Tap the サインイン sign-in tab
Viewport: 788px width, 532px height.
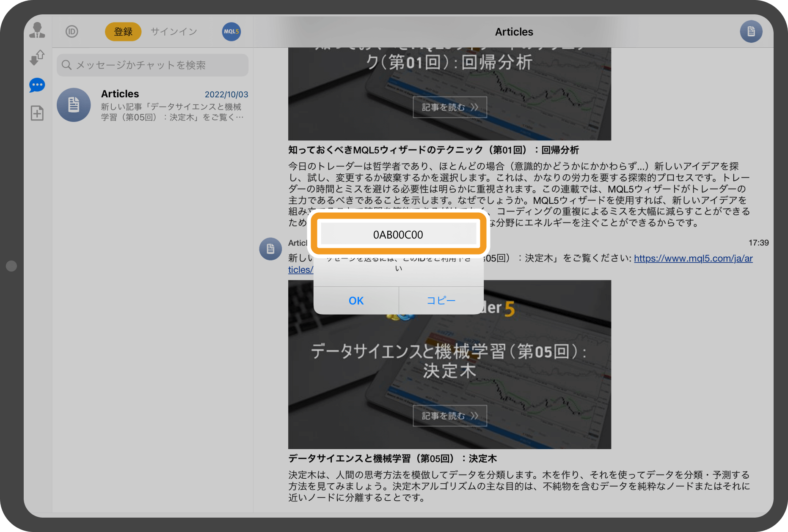(174, 31)
